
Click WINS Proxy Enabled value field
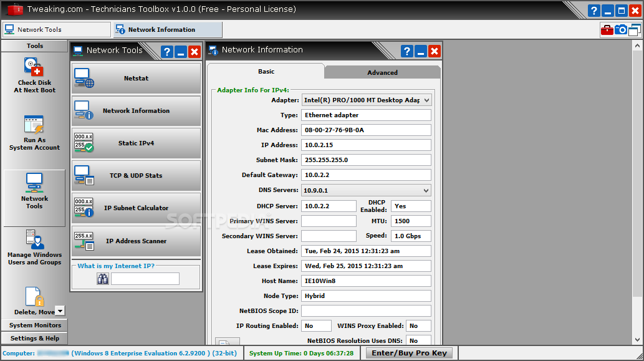point(418,325)
